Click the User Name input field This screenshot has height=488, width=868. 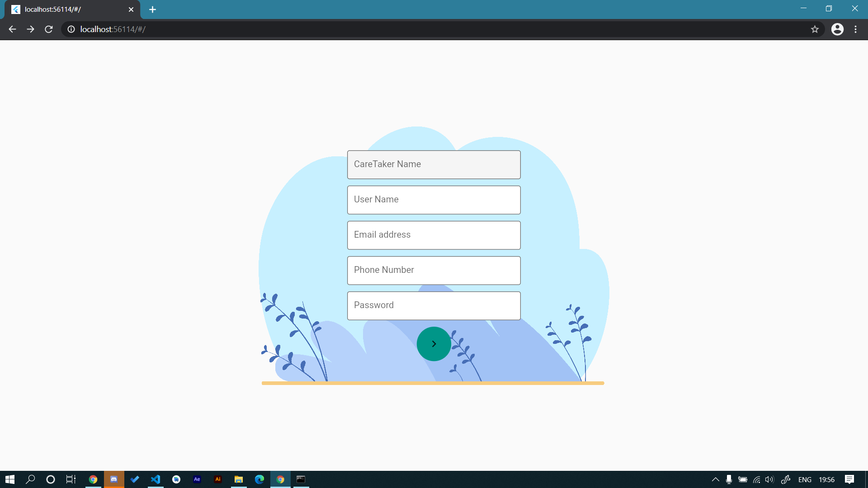pyautogui.click(x=434, y=200)
